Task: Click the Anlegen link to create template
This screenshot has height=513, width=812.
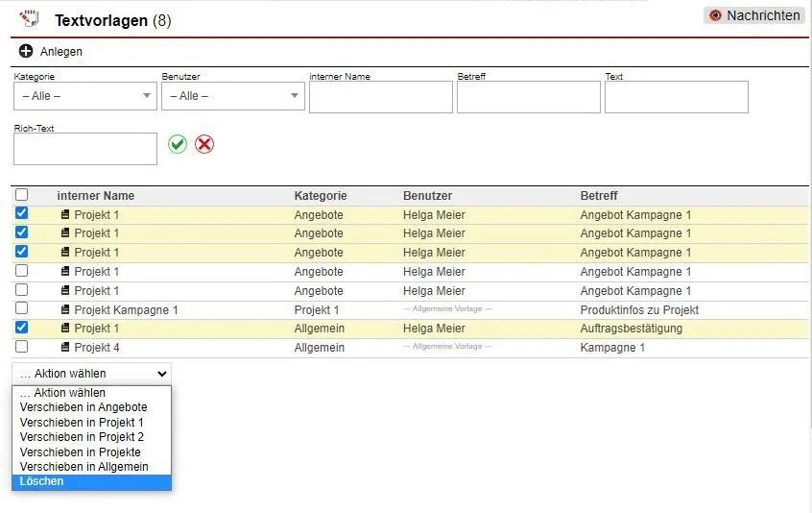Action: (61, 52)
